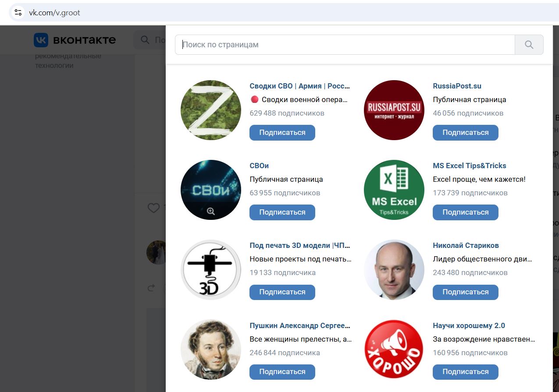
Task: Subscribe to Николай Стариков
Action: 466,292
